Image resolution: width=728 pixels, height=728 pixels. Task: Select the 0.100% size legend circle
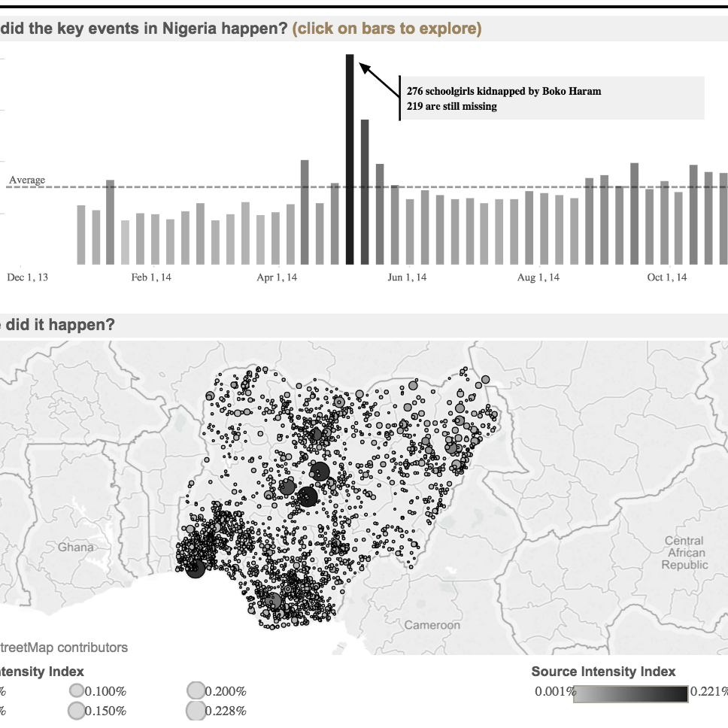pos(76,691)
